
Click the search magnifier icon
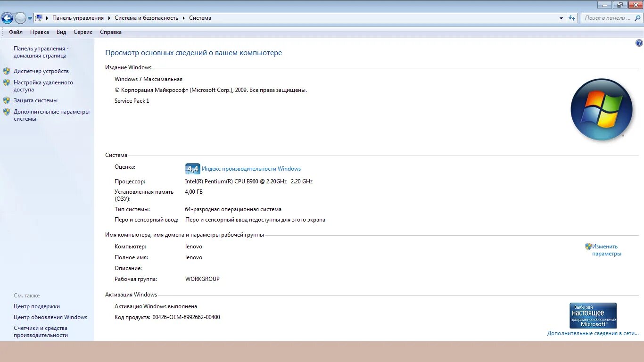(638, 18)
